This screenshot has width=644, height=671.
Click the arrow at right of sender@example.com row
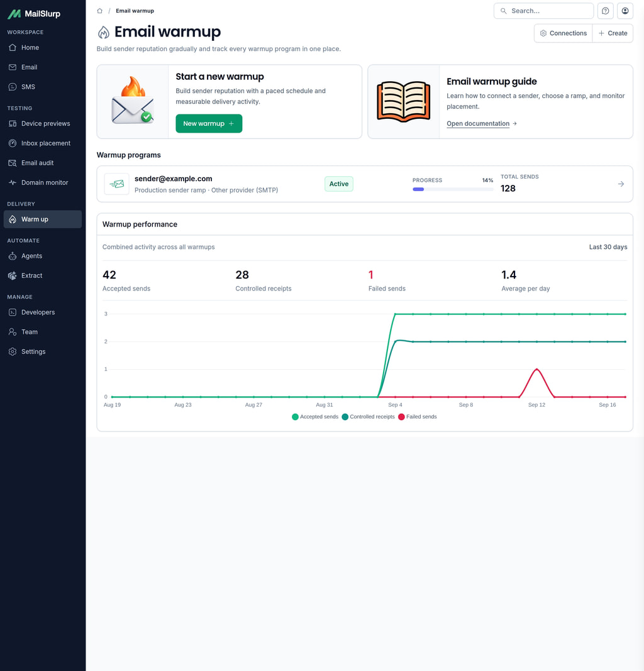pyautogui.click(x=621, y=184)
